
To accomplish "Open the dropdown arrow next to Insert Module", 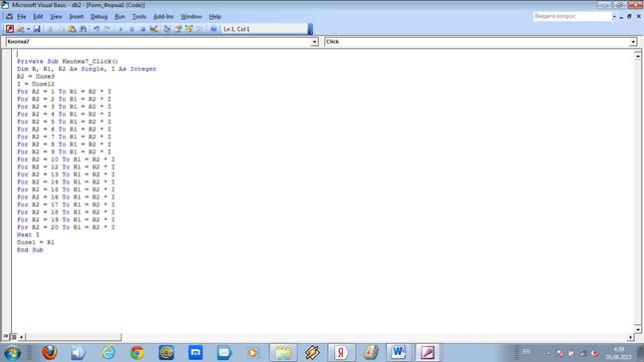I will (28, 29).
